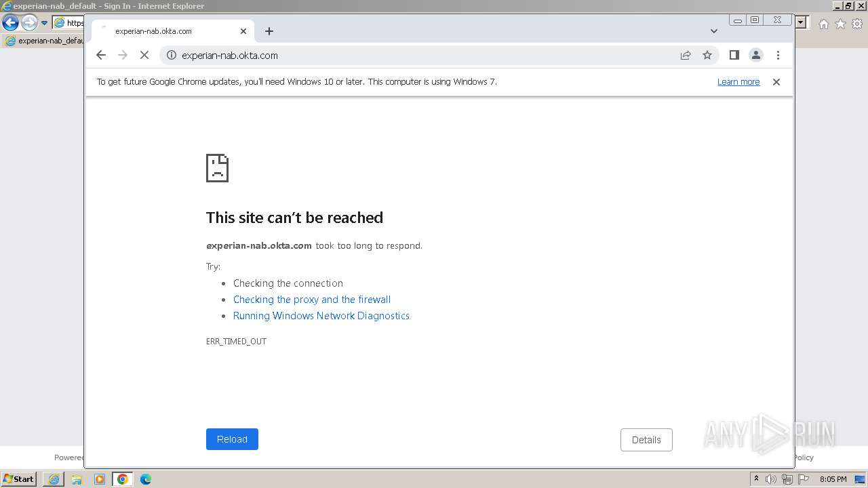The height and width of the screenshot is (488, 868).
Task: Open the Windows Start menu
Action: point(19,479)
